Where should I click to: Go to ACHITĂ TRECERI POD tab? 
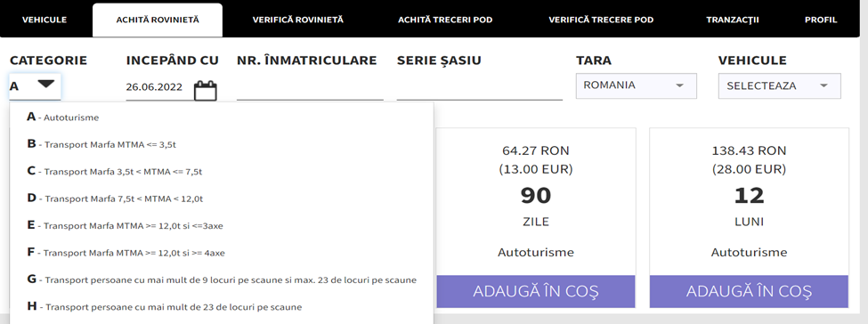coord(445,20)
